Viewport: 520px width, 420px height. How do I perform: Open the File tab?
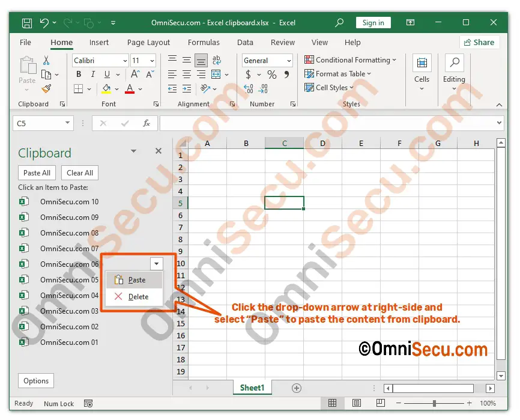(25, 43)
